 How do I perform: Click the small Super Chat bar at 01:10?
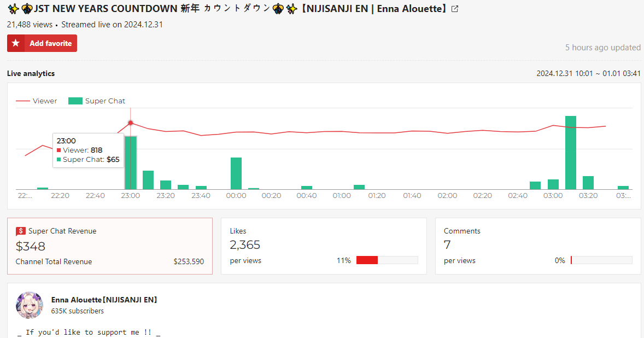[359, 187]
